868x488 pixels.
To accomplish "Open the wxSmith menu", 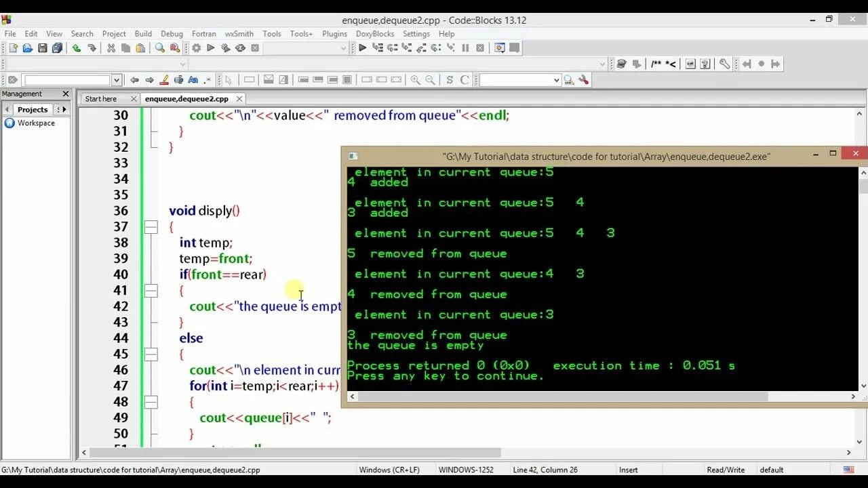I will pyautogui.click(x=239, y=34).
